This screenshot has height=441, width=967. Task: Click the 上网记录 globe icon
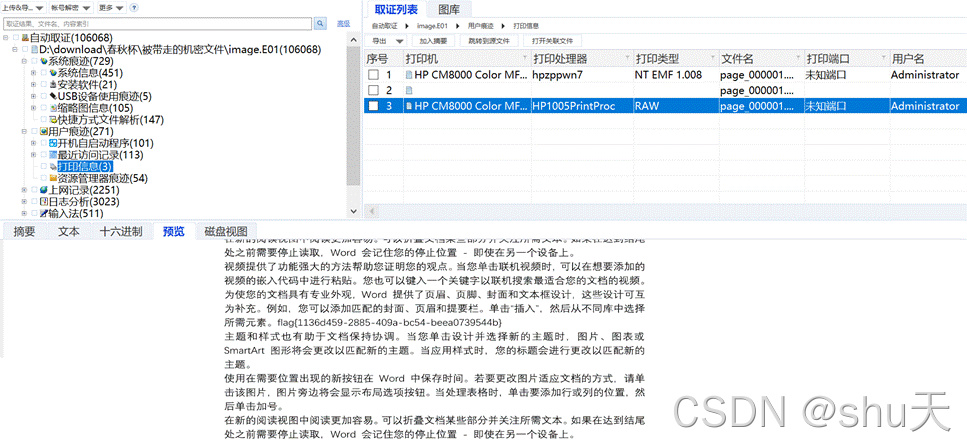[x=44, y=190]
